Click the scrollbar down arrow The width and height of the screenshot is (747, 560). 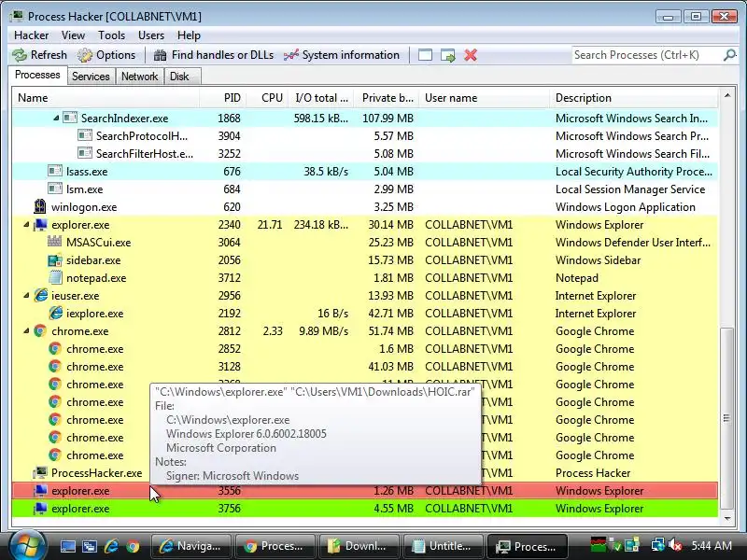click(x=727, y=518)
